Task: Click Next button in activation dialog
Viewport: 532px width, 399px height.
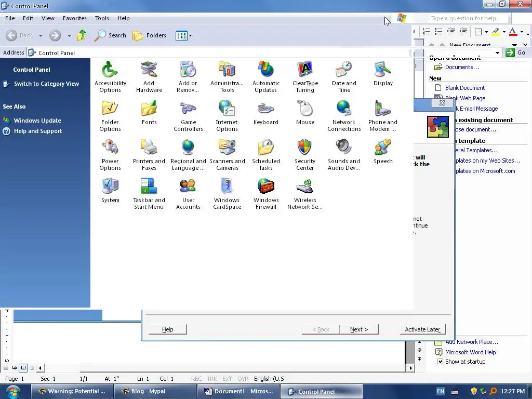Action: (359, 329)
